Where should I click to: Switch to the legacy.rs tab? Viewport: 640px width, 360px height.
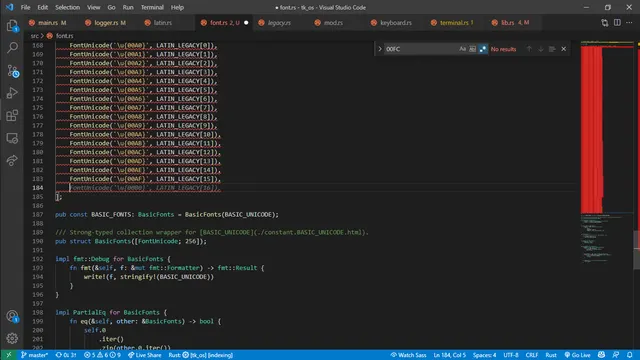[279, 23]
